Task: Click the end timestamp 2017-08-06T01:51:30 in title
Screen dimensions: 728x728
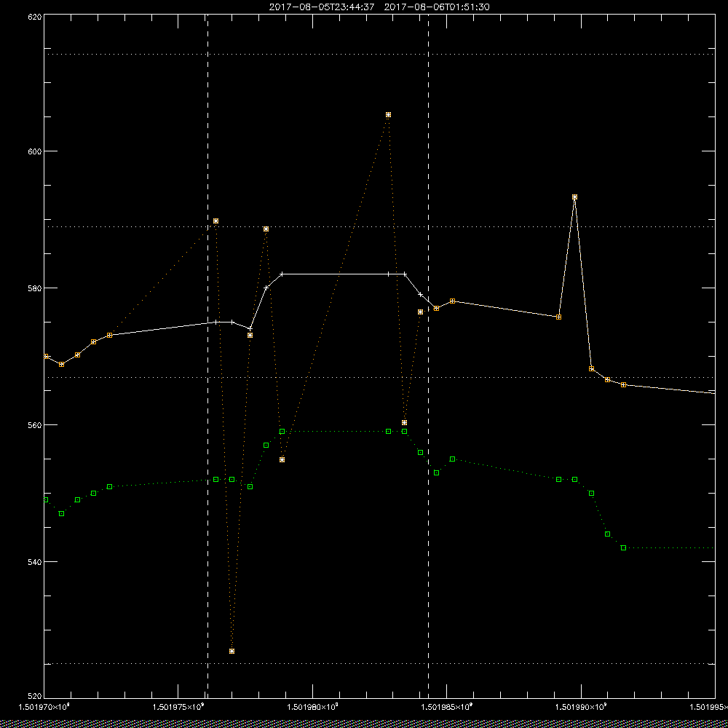Action: coord(437,7)
